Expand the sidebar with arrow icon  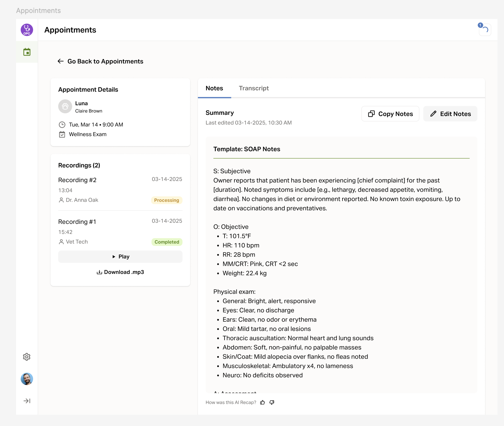point(27,401)
